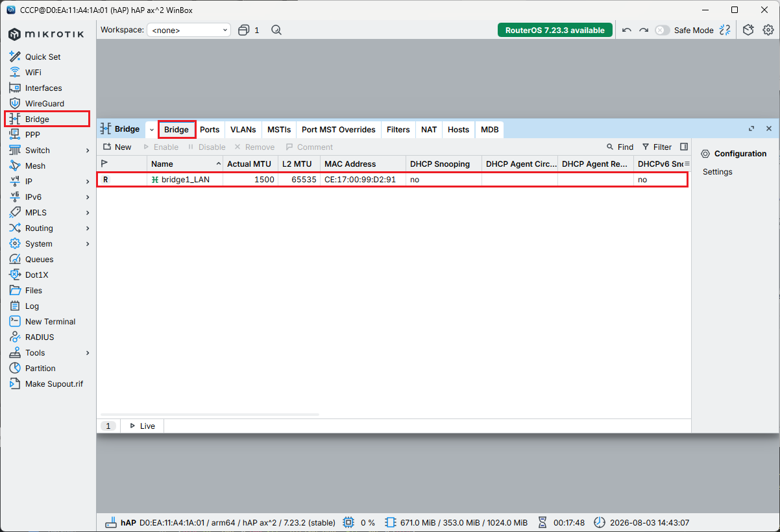Click the flag column header

click(x=122, y=164)
